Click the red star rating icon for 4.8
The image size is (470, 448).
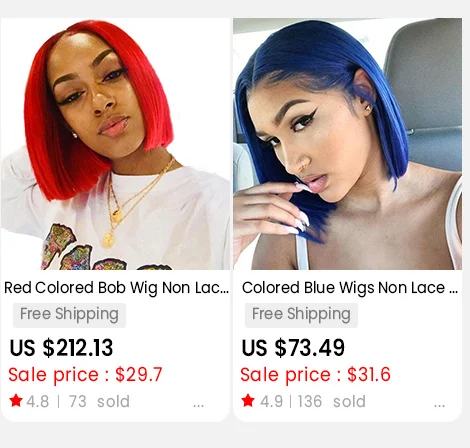tap(16, 400)
